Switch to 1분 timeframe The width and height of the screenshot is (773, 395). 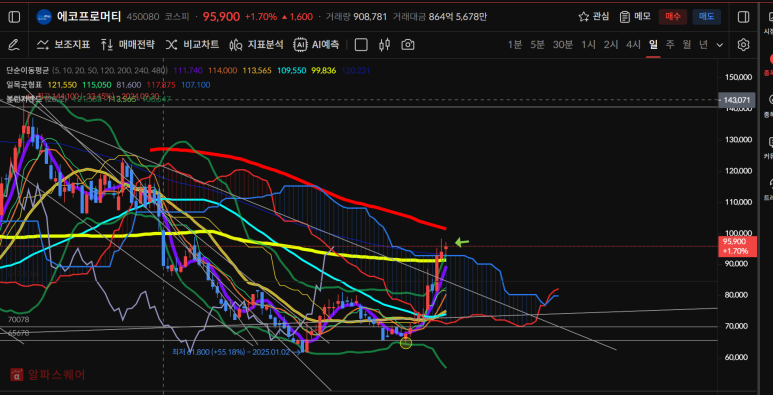[x=515, y=45]
